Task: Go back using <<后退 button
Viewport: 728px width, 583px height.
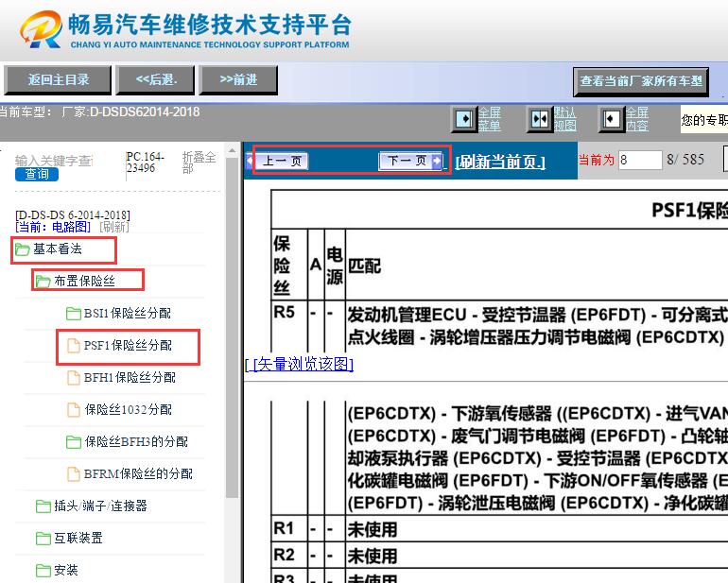Action: (x=155, y=79)
